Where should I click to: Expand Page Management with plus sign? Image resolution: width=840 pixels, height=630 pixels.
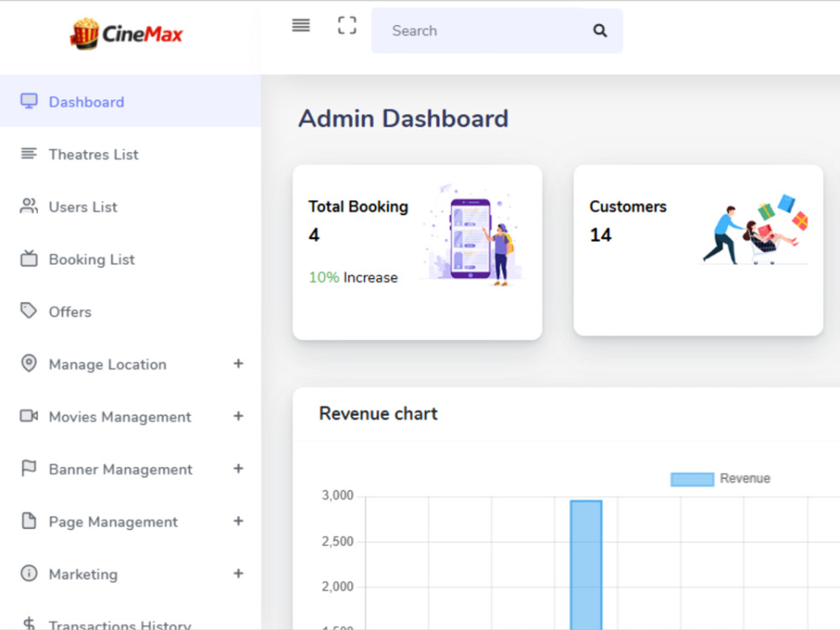[239, 522]
